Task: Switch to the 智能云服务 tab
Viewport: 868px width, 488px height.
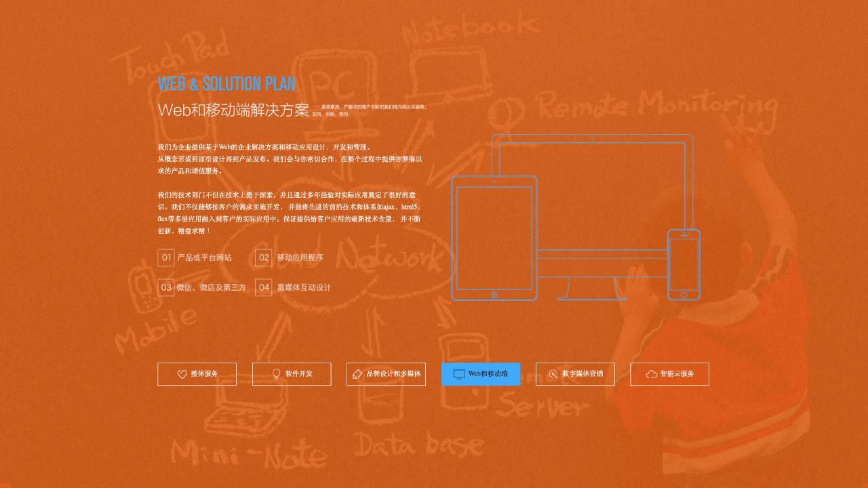Action: click(669, 374)
